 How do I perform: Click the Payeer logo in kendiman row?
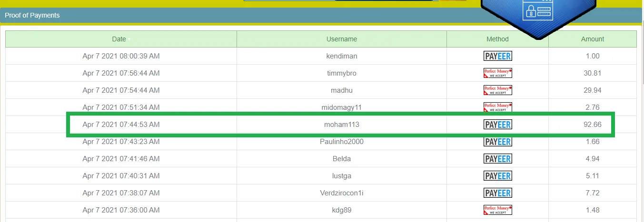497,56
